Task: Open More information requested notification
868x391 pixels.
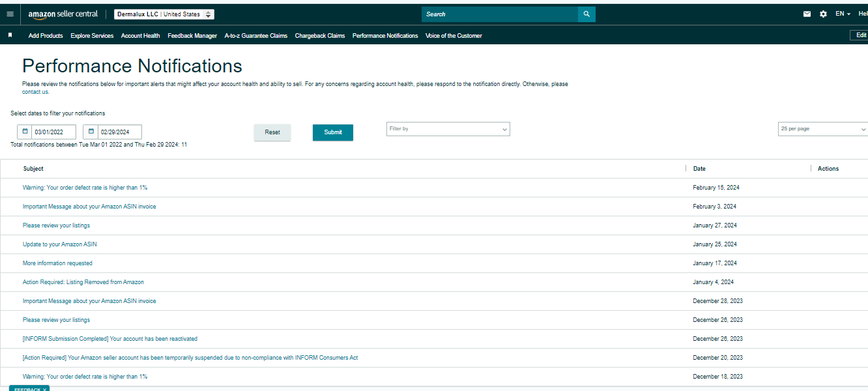Action: pyautogui.click(x=57, y=263)
